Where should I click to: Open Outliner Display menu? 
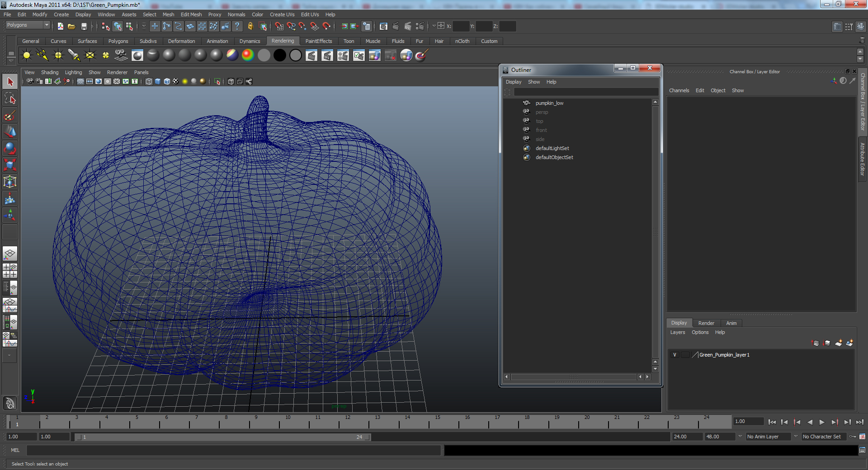tap(513, 82)
